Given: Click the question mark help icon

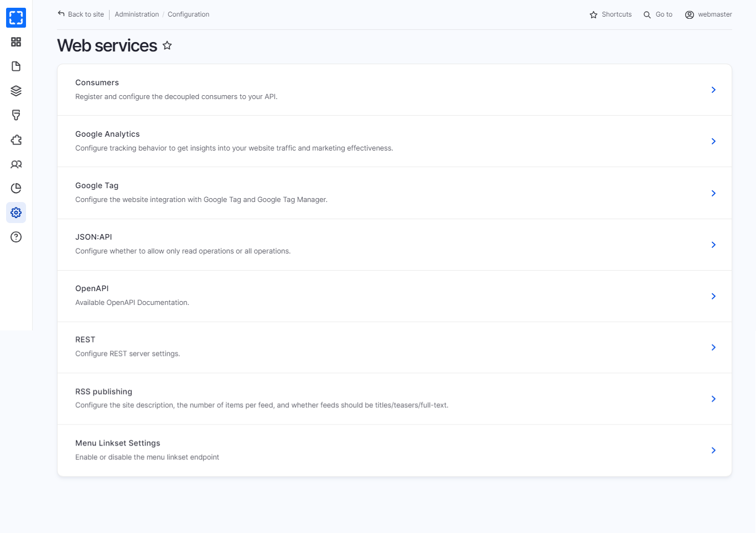Looking at the screenshot, I should (16, 237).
